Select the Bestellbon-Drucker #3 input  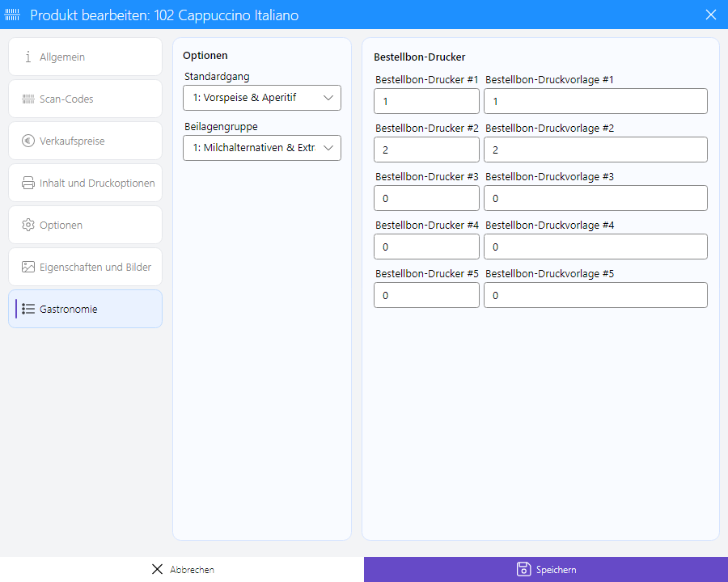[426, 198]
